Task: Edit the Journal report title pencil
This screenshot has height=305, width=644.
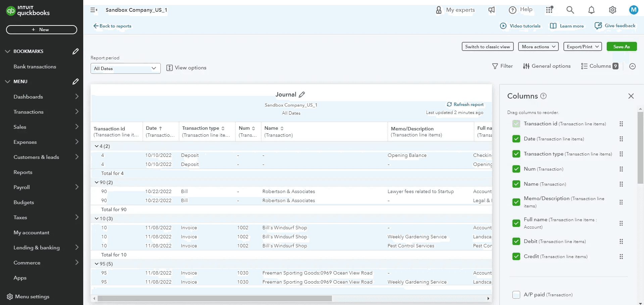Action: click(302, 95)
